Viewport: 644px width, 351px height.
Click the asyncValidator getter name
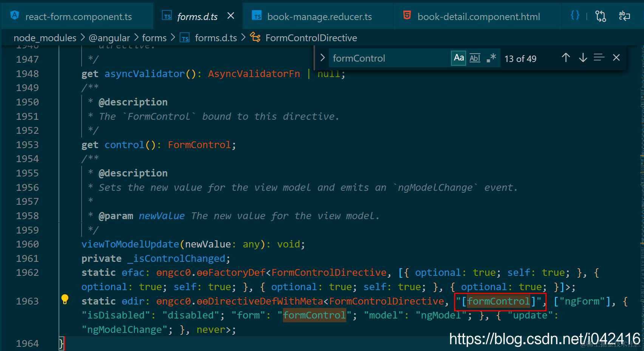click(145, 74)
